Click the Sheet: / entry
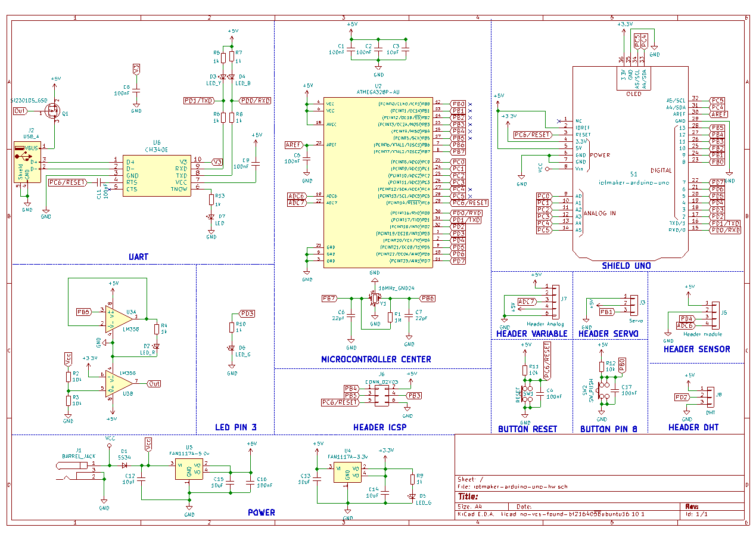756x540 pixels. [x=470, y=479]
